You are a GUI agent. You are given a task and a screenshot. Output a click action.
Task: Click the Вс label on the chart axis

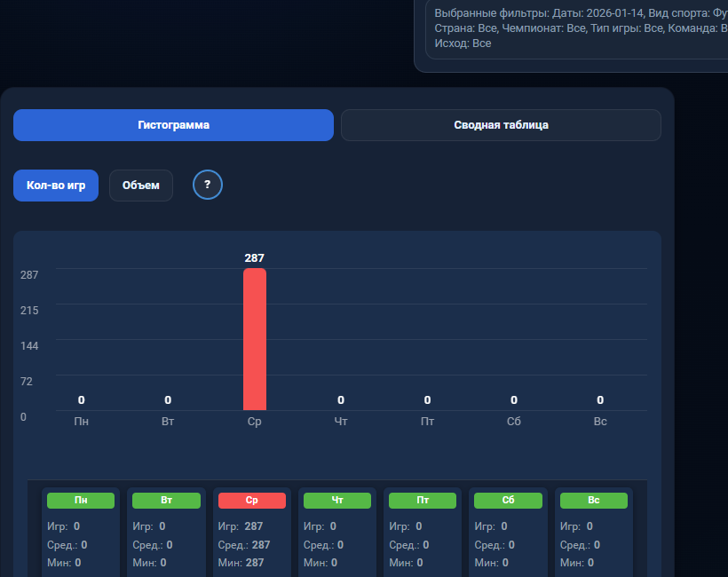coord(600,422)
